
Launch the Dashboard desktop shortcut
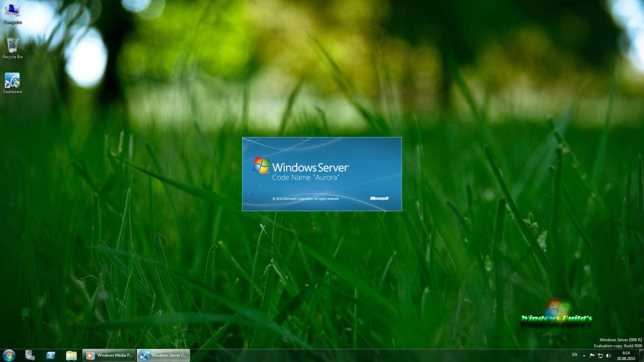click(x=12, y=83)
